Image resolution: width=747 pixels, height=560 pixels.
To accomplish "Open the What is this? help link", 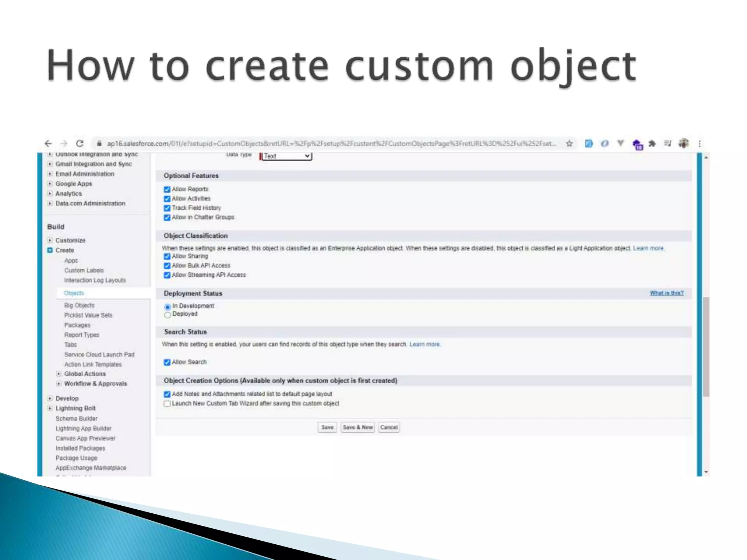I will tap(666, 293).
